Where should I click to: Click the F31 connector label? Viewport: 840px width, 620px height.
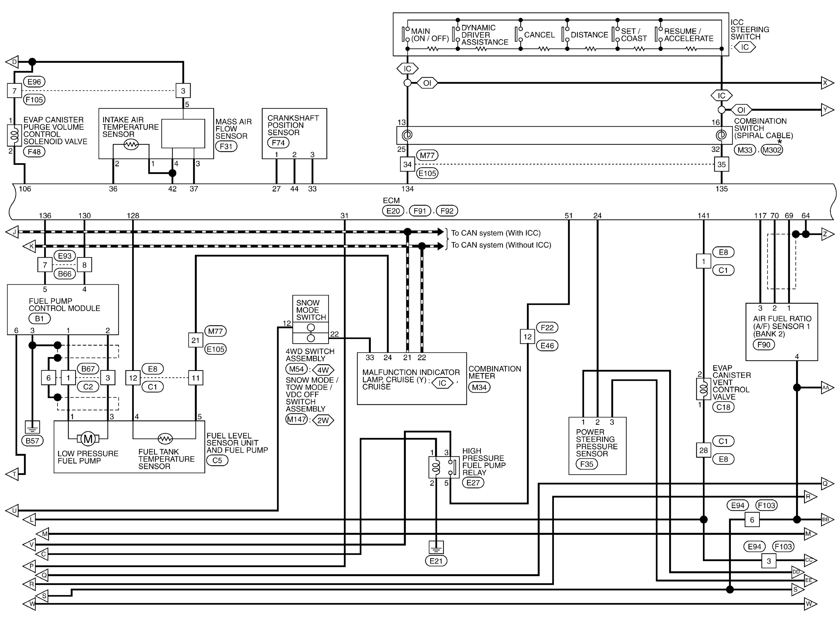(x=226, y=146)
